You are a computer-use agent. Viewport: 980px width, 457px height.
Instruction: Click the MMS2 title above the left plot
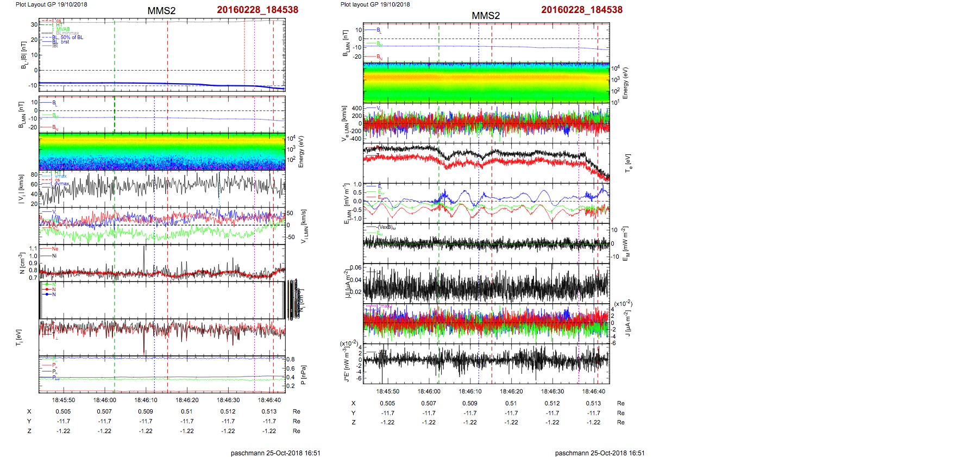tap(161, 11)
